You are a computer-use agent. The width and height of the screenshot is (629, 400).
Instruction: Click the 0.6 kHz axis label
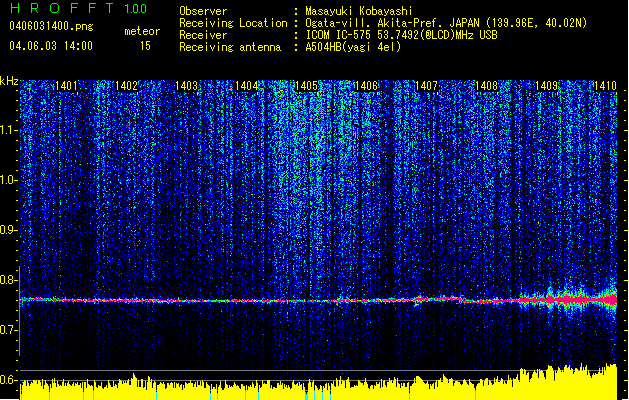(8, 380)
